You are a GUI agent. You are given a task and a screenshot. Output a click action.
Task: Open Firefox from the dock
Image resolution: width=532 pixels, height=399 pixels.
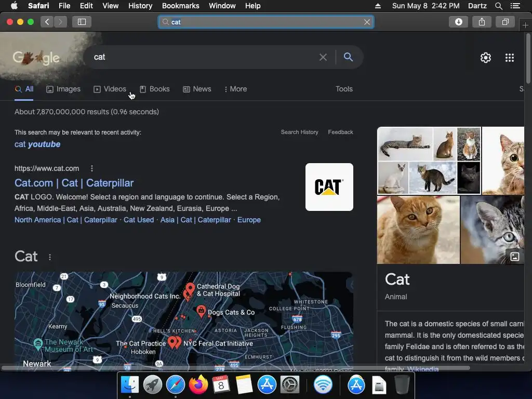[x=198, y=385]
